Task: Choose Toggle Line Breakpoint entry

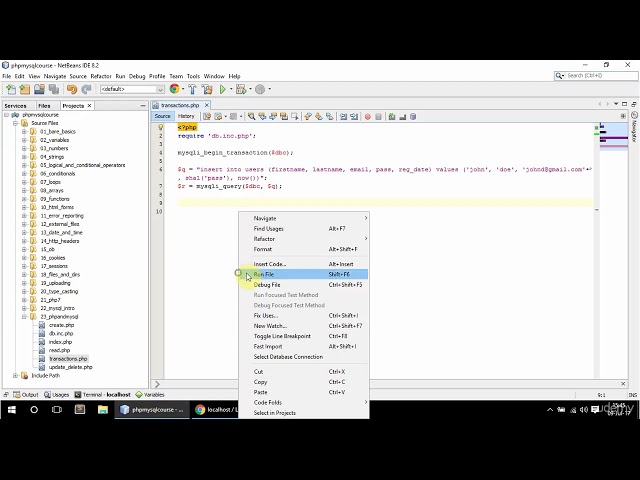Action: tap(304, 336)
